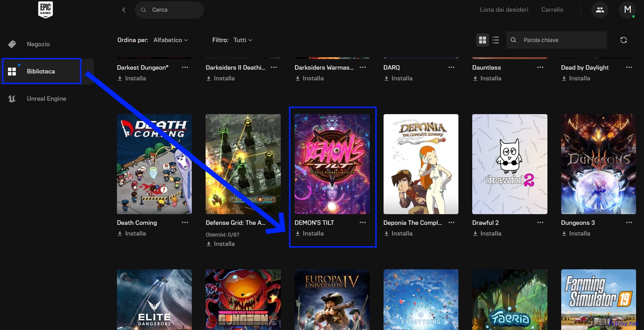Screen dimensions: 644x330
Task: Open options menu for Dungeons 3
Action: (629, 222)
